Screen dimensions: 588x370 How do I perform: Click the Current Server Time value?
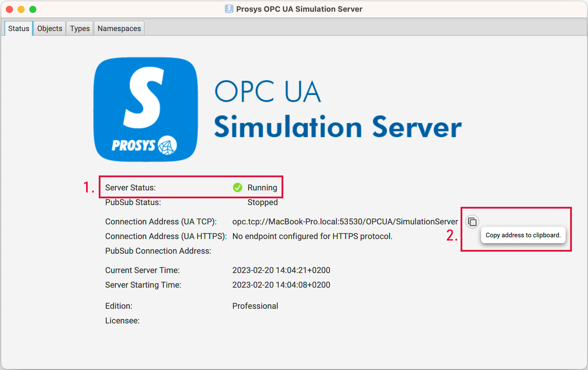tap(281, 270)
